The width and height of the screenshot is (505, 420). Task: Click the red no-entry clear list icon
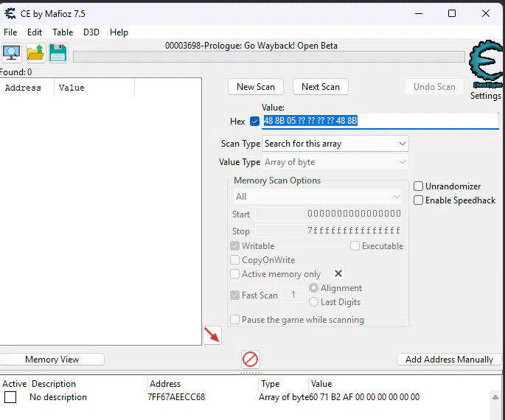pos(251,360)
